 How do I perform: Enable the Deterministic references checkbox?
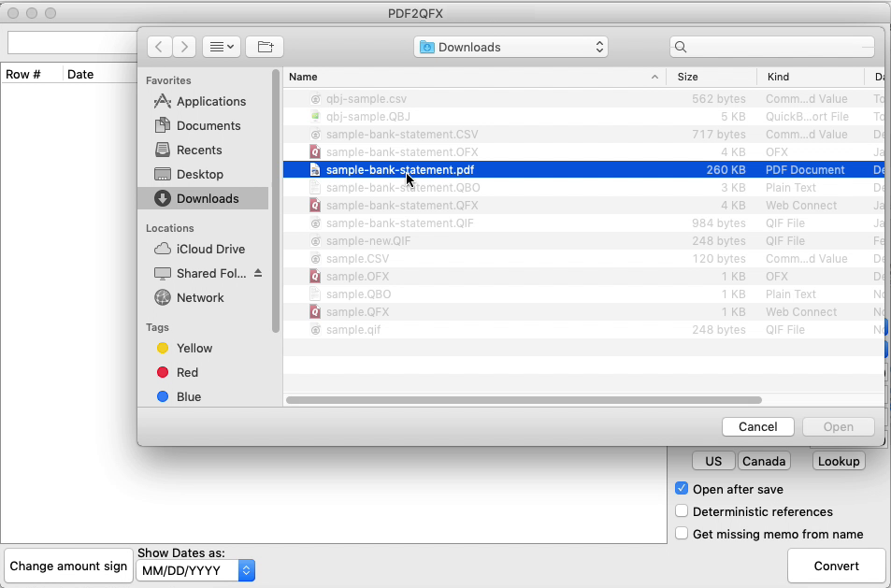tap(682, 511)
